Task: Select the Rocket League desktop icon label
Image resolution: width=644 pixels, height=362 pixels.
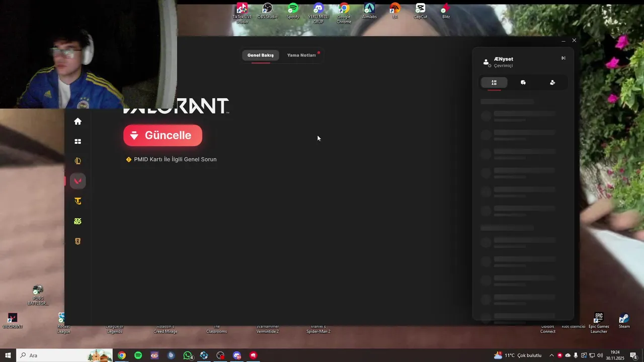Action: click(64, 329)
